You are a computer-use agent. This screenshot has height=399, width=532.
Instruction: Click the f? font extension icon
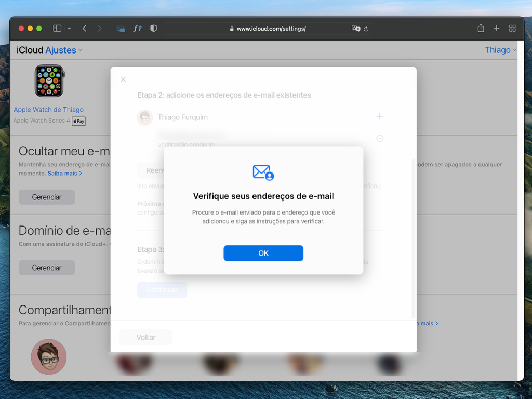pyautogui.click(x=137, y=29)
